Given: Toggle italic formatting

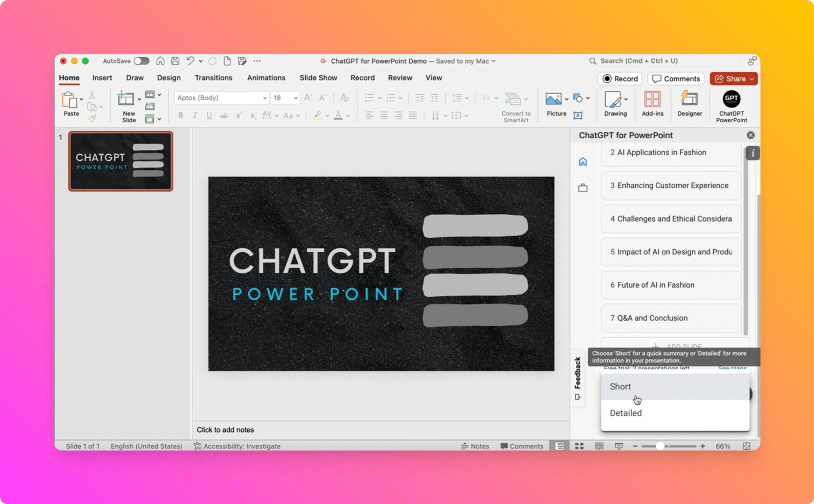Looking at the screenshot, I should (194, 115).
